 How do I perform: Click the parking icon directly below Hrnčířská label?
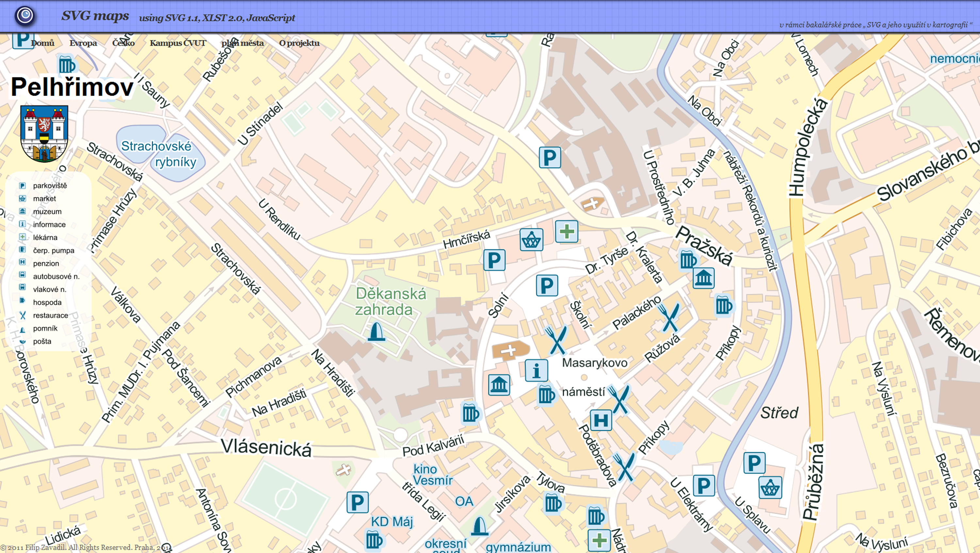(x=494, y=260)
